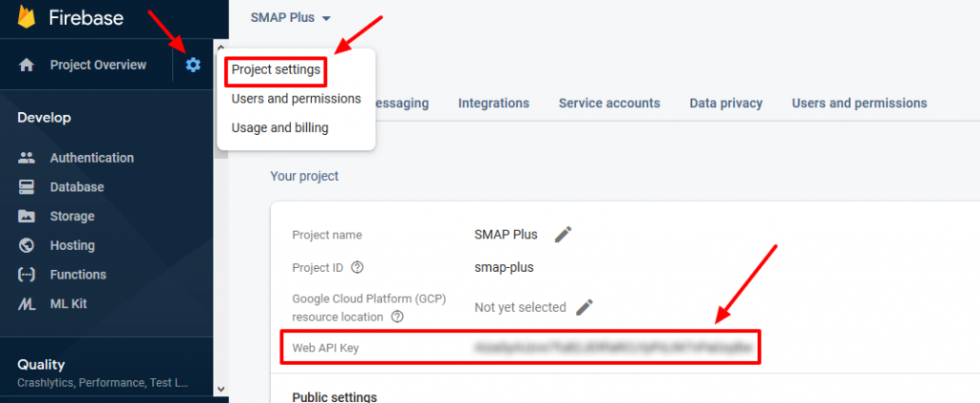Image resolution: width=980 pixels, height=403 pixels.
Task: Open Storage section in sidebar
Action: (x=72, y=216)
